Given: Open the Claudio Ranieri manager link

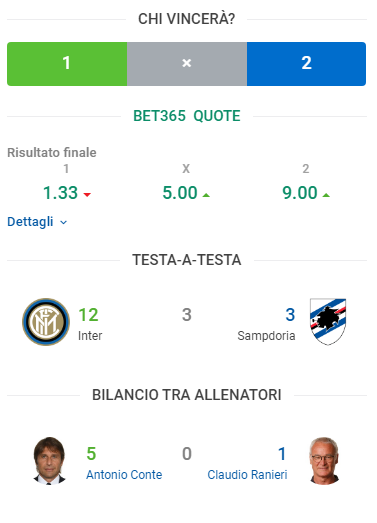Looking at the screenshot, I should 247,475.
